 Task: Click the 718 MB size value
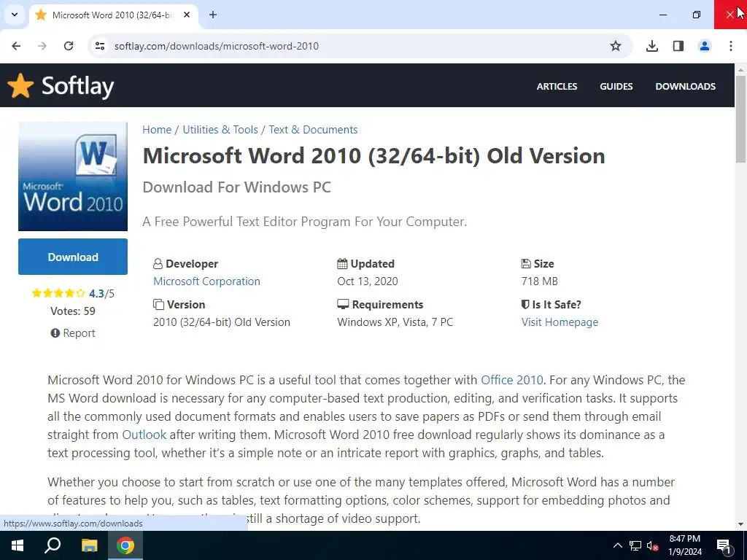point(539,281)
